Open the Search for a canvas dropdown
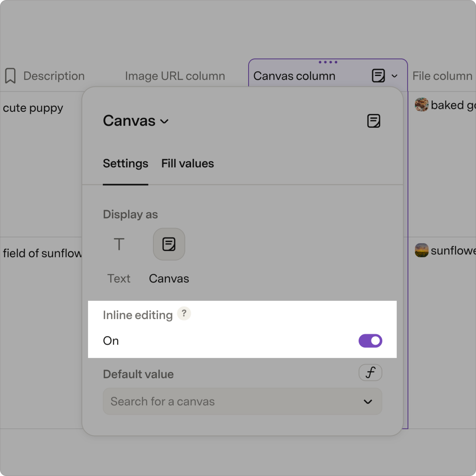The image size is (476, 476). tap(242, 401)
